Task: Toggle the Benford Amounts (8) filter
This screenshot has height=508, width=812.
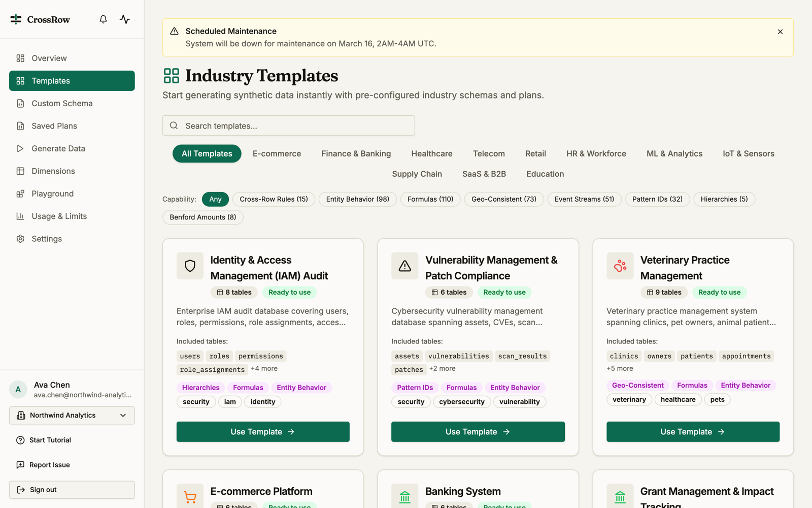Action: (x=203, y=217)
